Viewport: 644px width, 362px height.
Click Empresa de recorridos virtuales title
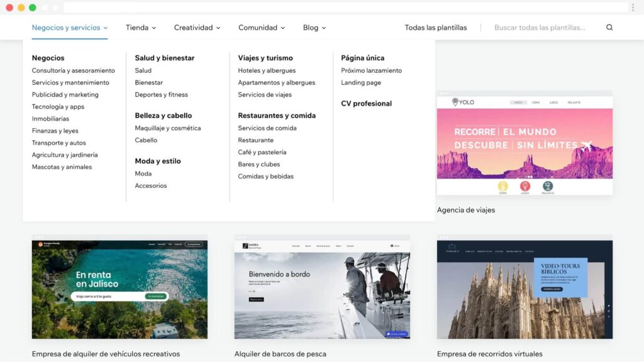click(489, 354)
